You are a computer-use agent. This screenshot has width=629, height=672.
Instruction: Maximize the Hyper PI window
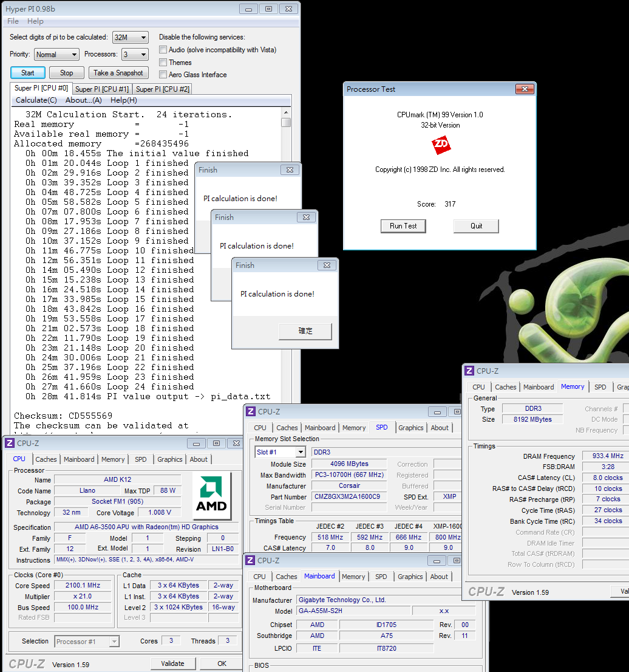coord(268,9)
